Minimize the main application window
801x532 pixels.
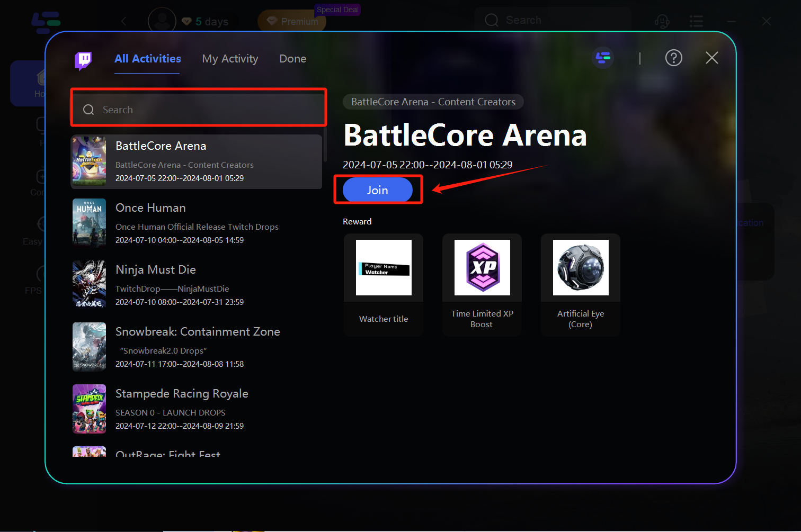(732, 21)
